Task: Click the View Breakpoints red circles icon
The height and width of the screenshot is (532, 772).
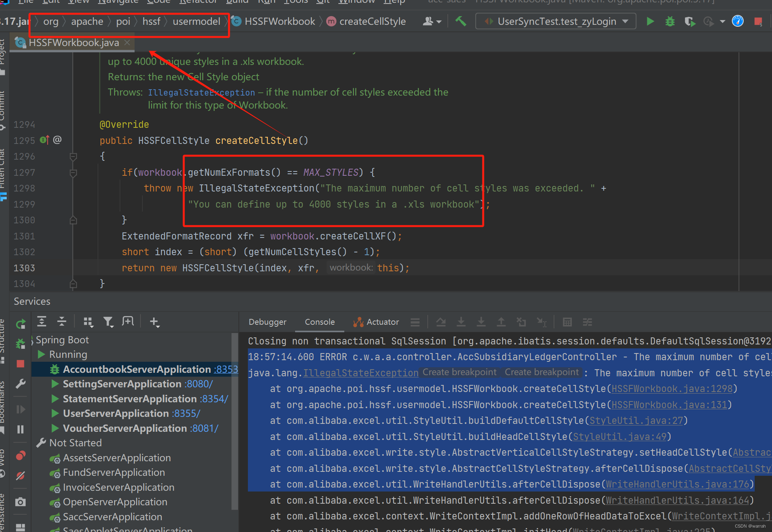Action: 20,456
